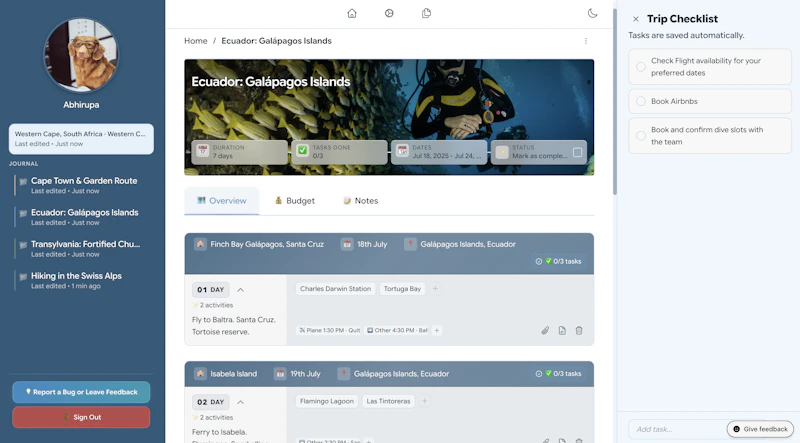800x443 pixels.
Task: Open the document note icon for Day 01
Action: point(562,330)
